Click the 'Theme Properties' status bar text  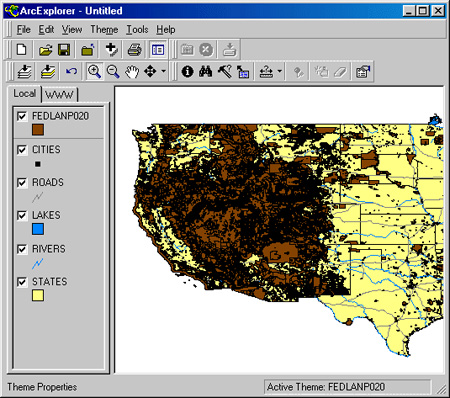[x=42, y=387]
